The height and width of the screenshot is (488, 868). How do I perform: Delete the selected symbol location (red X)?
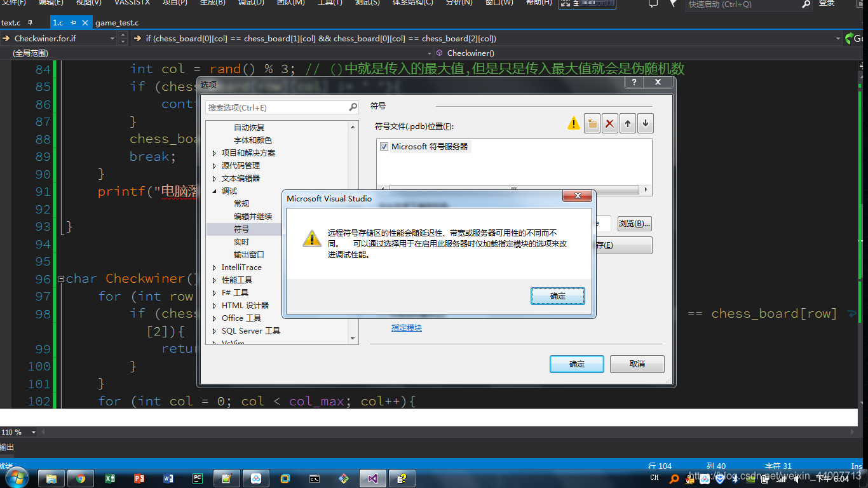(x=610, y=124)
